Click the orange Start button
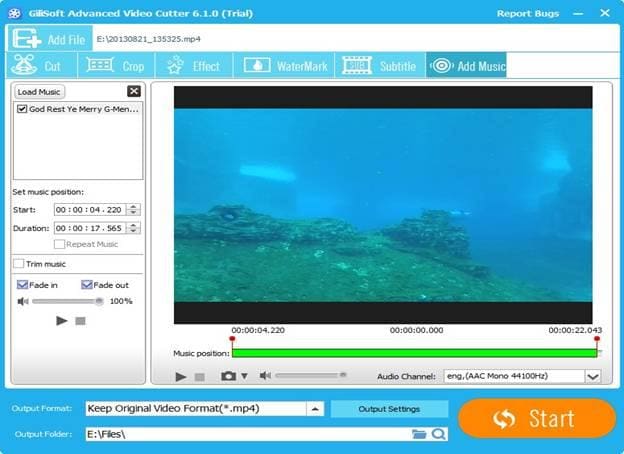 point(537,418)
